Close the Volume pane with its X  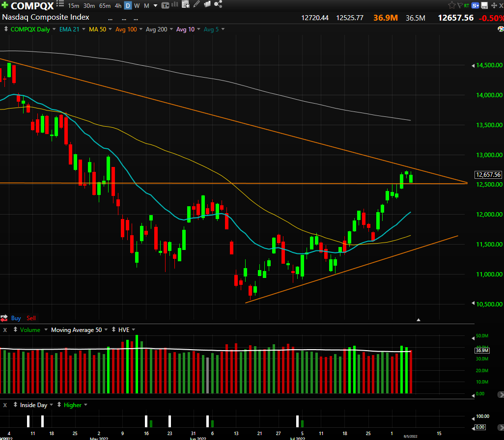(x=5, y=330)
